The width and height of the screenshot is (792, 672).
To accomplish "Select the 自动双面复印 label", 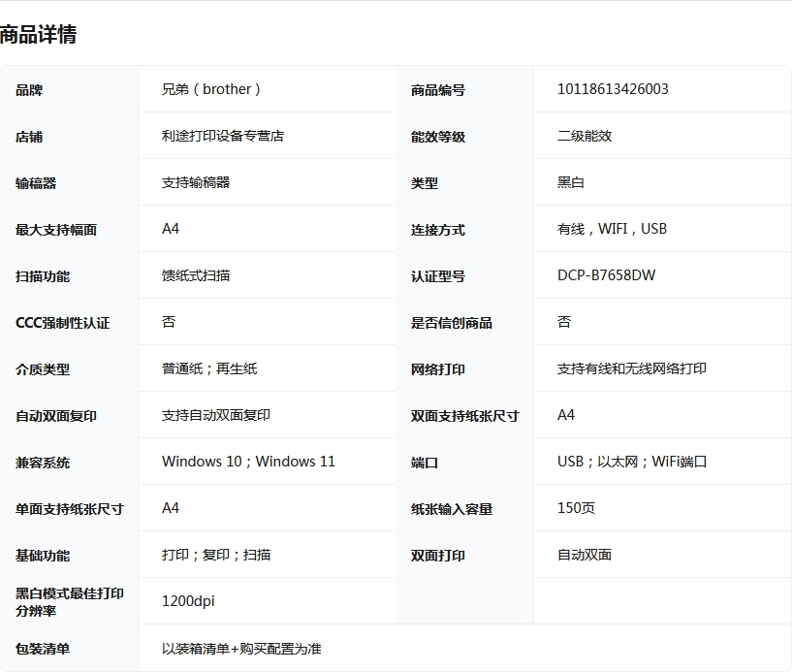I will coord(56,415).
